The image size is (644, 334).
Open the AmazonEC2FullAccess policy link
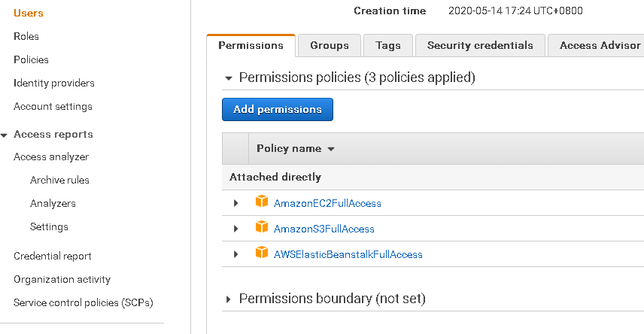click(x=327, y=203)
